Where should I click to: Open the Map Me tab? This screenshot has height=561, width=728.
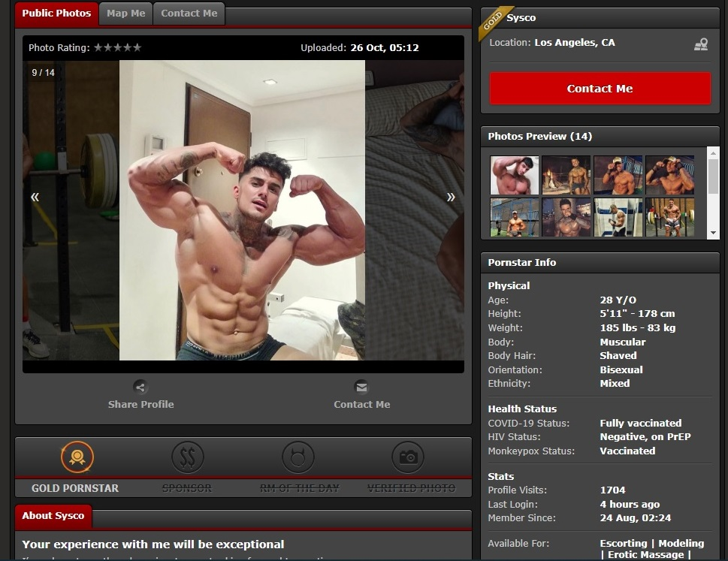tap(125, 14)
